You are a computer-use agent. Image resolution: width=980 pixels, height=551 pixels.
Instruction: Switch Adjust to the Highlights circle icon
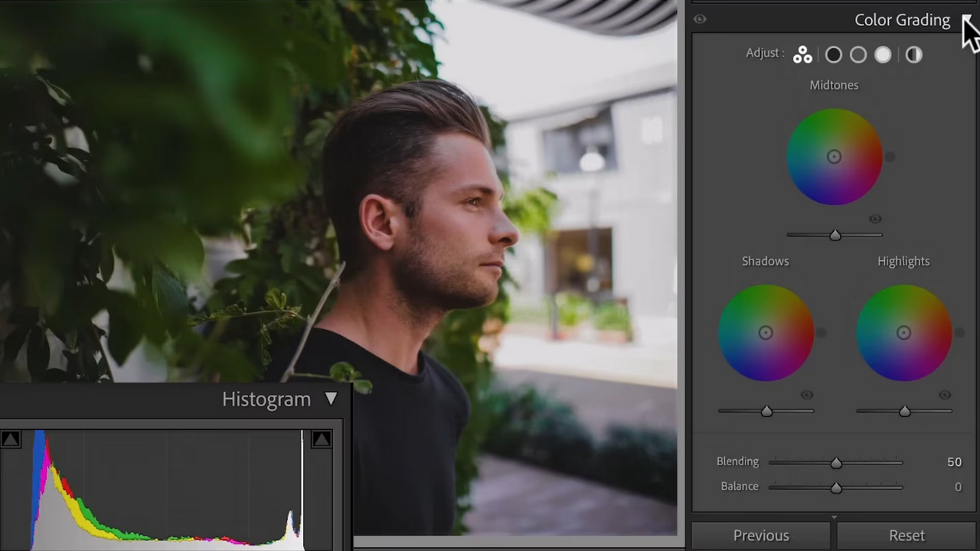coord(883,54)
